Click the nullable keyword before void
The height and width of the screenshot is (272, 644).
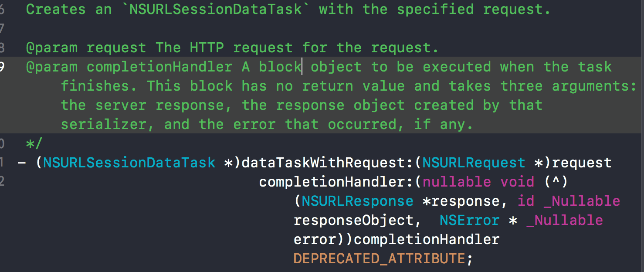pyautogui.click(x=456, y=182)
